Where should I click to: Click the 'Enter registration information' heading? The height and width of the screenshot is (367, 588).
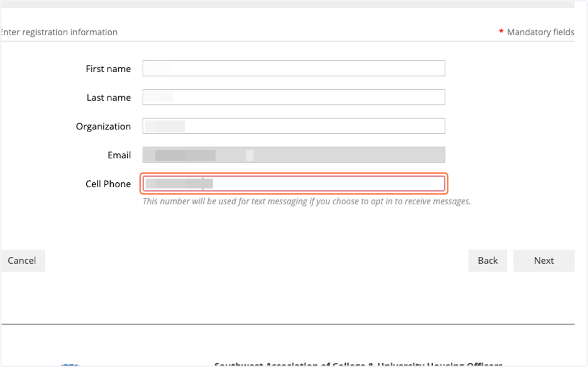59,32
